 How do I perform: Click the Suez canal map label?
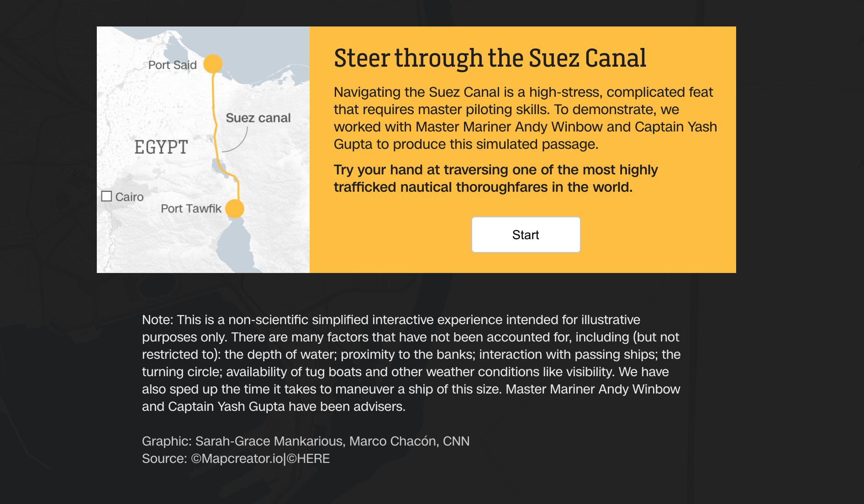point(258,118)
